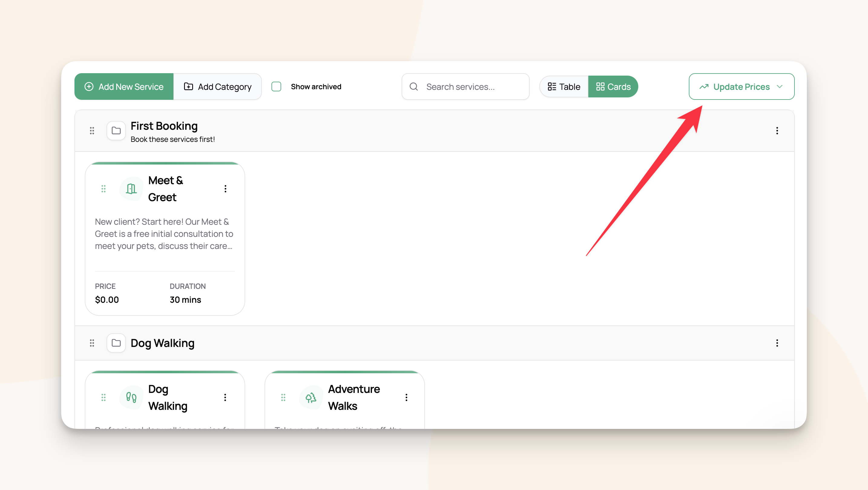Switch to Table view
The image size is (868, 490).
pyautogui.click(x=564, y=87)
